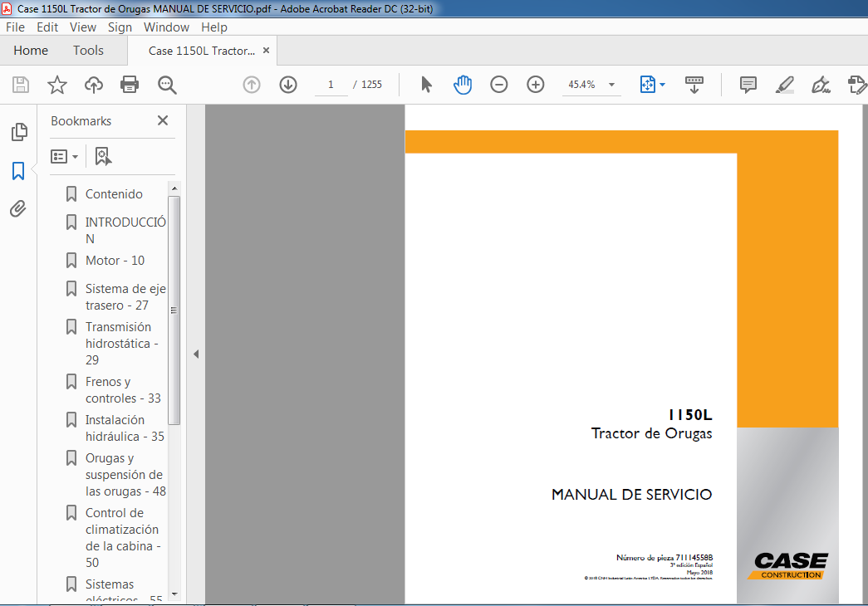The height and width of the screenshot is (606, 868).
Task: Close the Bookmarks panel
Action: [x=163, y=120]
